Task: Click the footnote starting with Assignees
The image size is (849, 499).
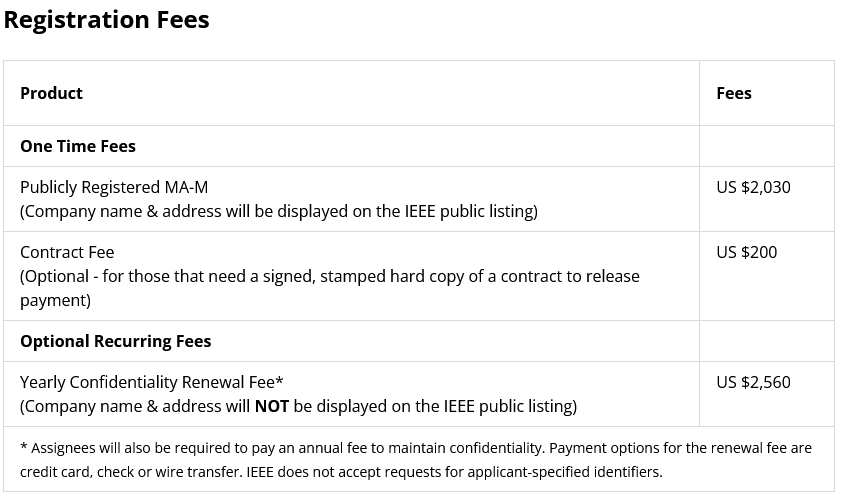Action: pyautogui.click(x=416, y=448)
